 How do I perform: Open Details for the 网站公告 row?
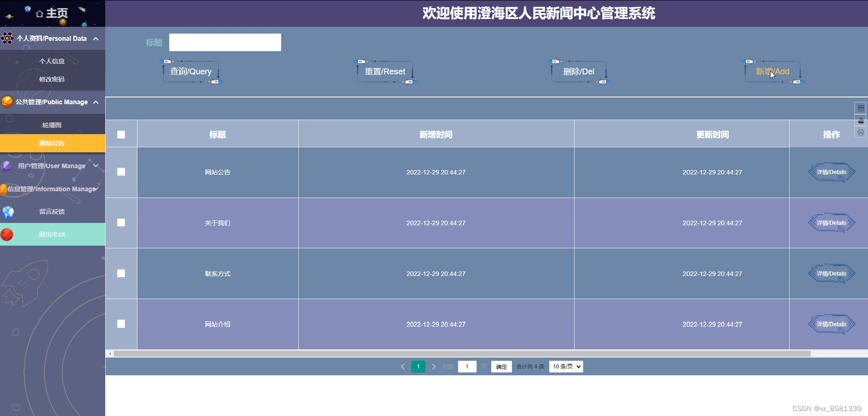[832, 172]
